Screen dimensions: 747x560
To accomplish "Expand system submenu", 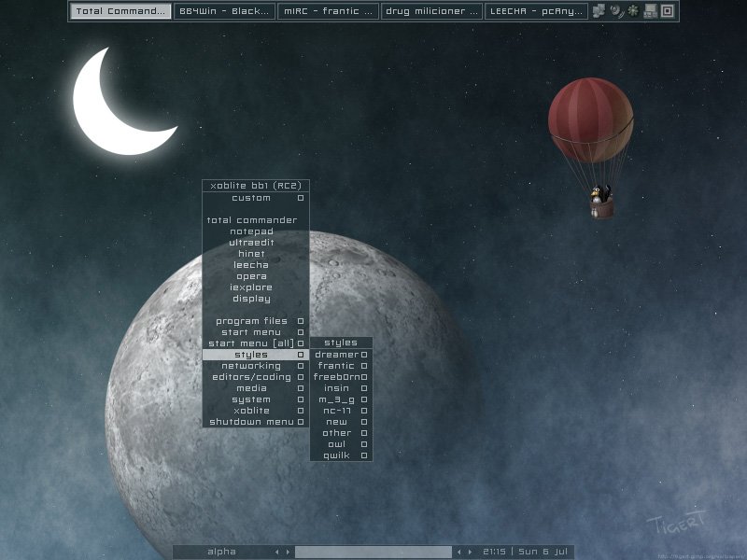I will coord(256,399).
